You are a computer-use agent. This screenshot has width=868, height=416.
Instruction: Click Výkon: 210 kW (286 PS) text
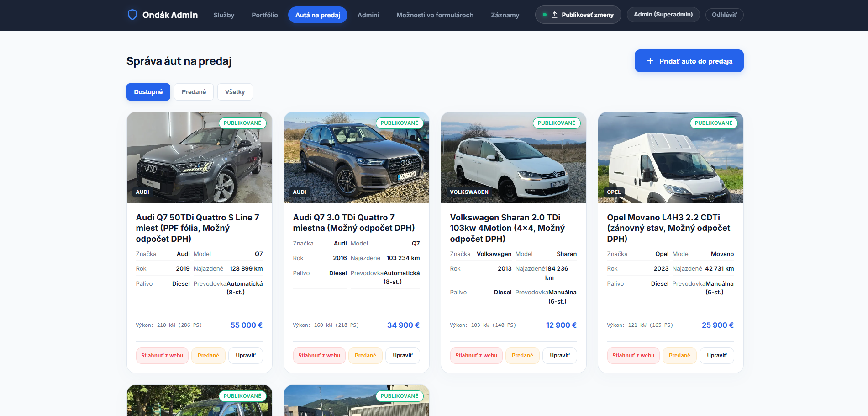pos(168,325)
